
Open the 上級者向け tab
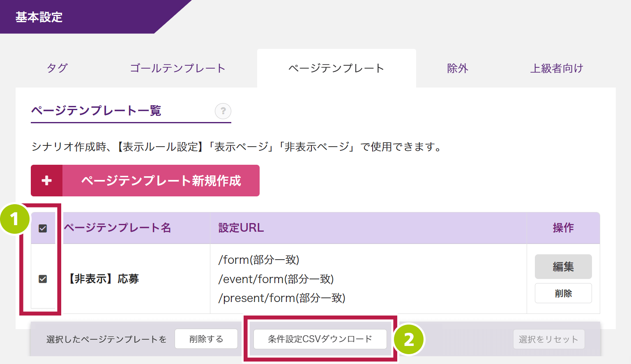(557, 68)
